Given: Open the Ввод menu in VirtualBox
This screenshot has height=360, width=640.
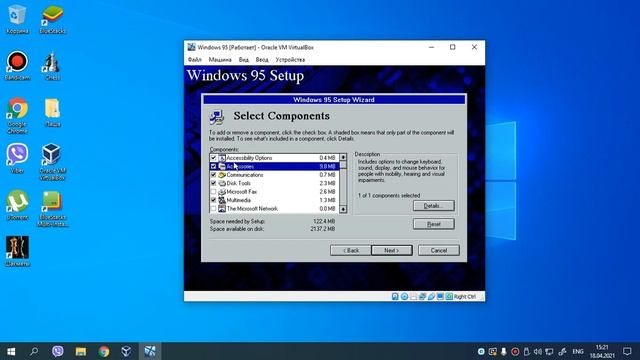Looking at the screenshot, I should coord(262,60).
